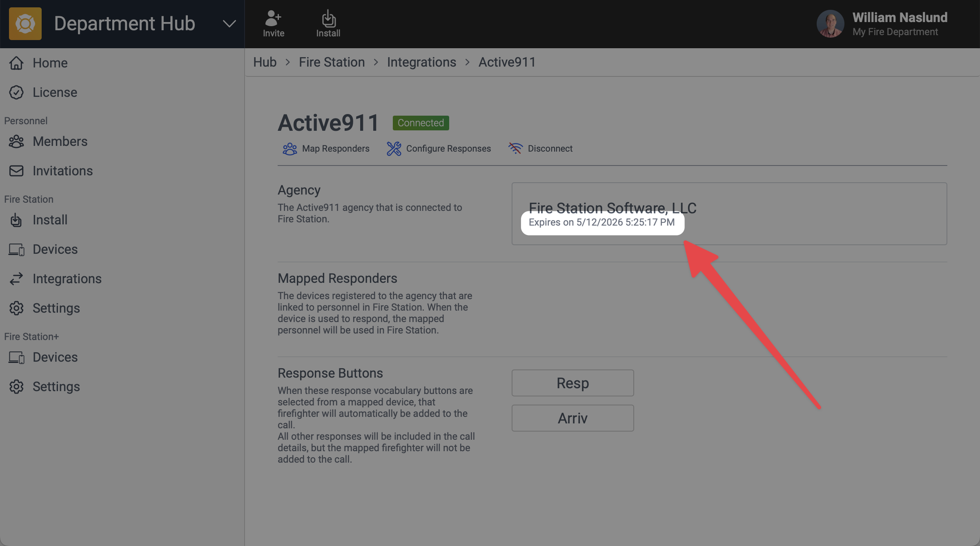This screenshot has height=546, width=980.
Task: Toggle the Arriv response button
Action: [572, 418]
